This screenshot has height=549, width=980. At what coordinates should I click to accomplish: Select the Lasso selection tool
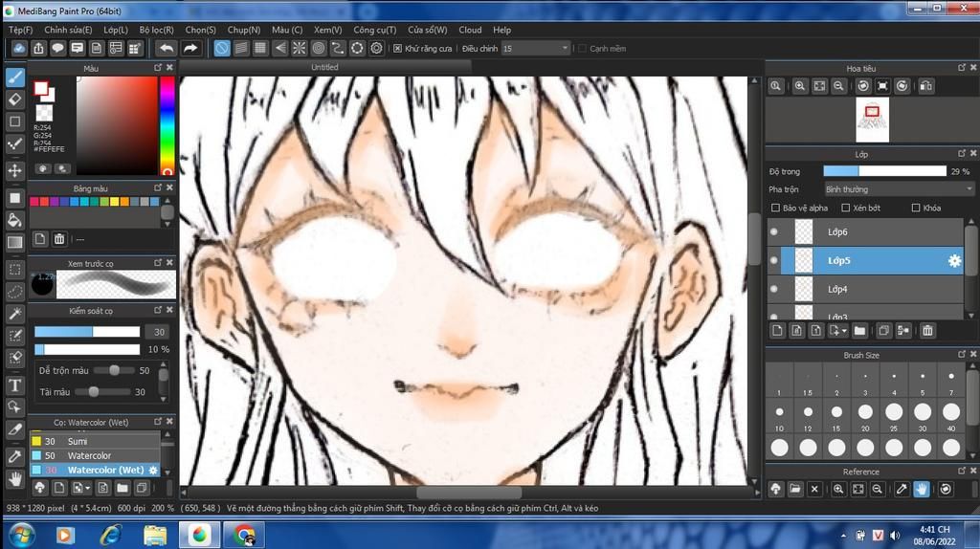pyautogui.click(x=15, y=292)
